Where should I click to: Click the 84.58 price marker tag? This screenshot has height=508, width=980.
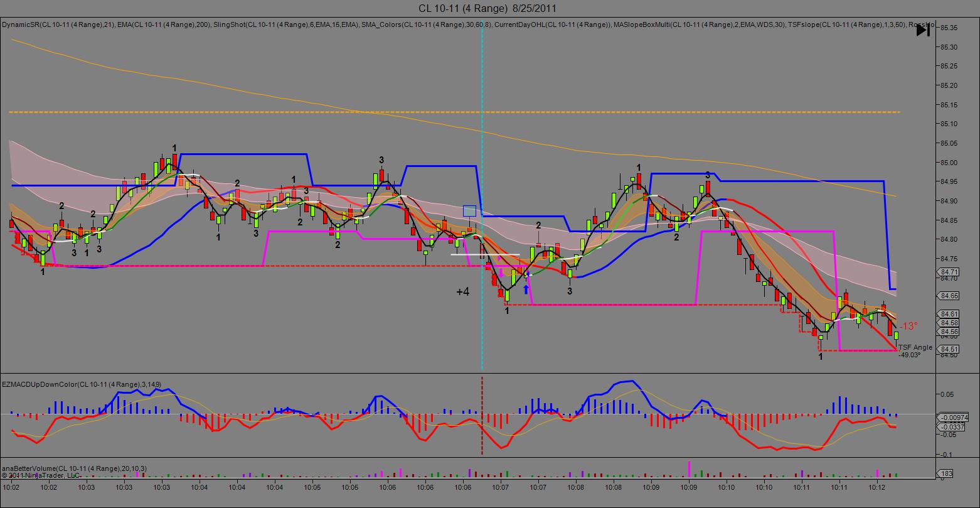tap(949, 323)
